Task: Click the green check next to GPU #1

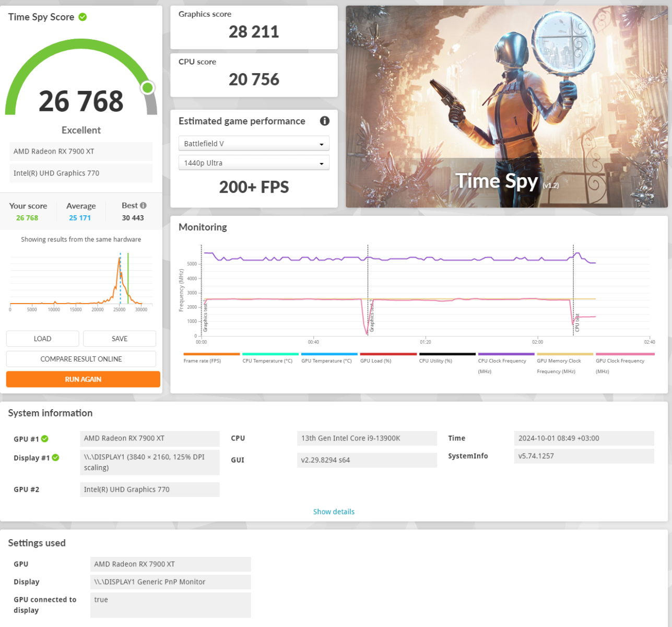Action: pyautogui.click(x=45, y=438)
